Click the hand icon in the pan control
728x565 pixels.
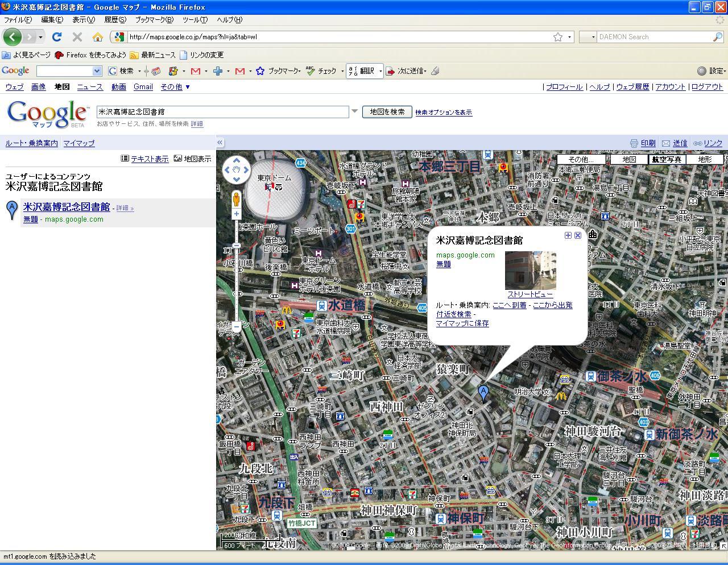237,170
